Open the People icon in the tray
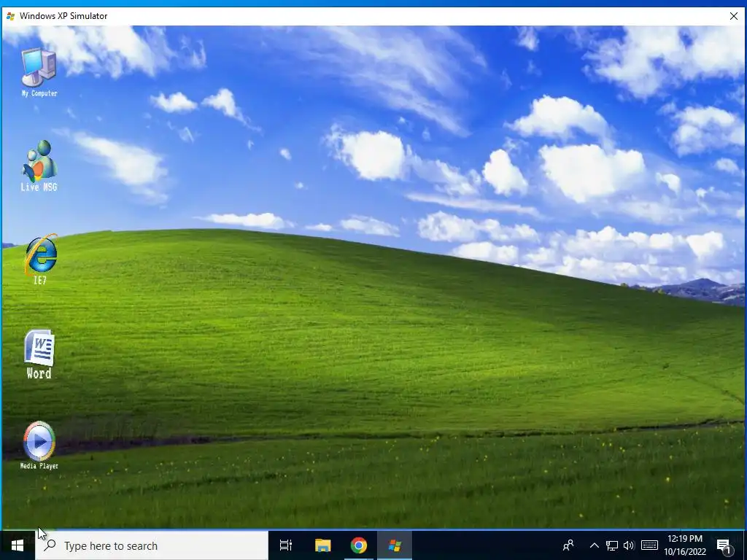Screen dimensions: 747x560 point(568,545)
